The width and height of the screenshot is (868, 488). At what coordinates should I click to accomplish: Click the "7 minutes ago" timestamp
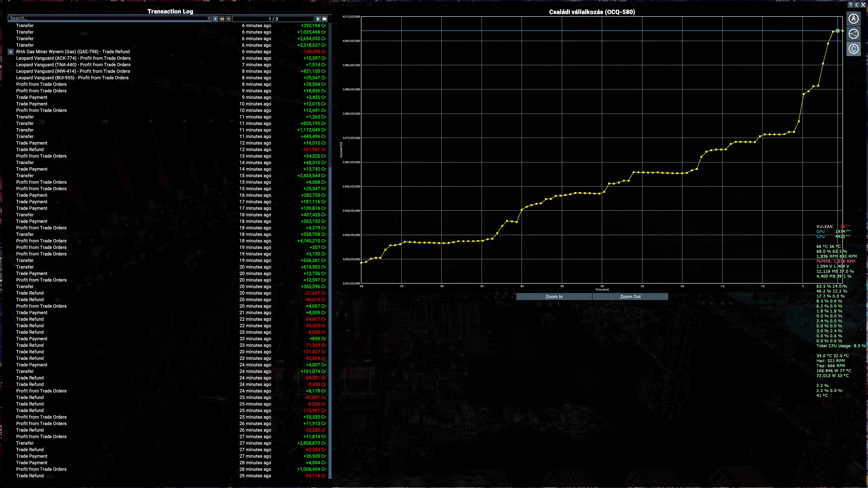(x=256, y=65)
